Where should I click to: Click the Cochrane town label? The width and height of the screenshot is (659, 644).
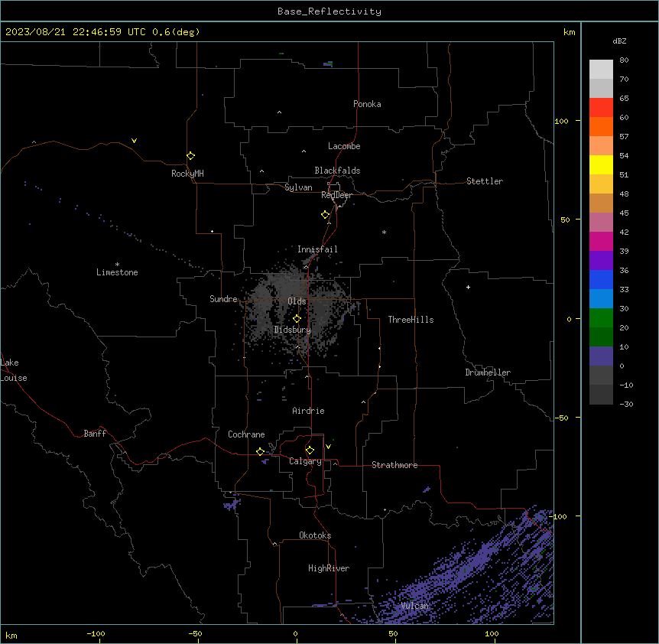(246, 434)
